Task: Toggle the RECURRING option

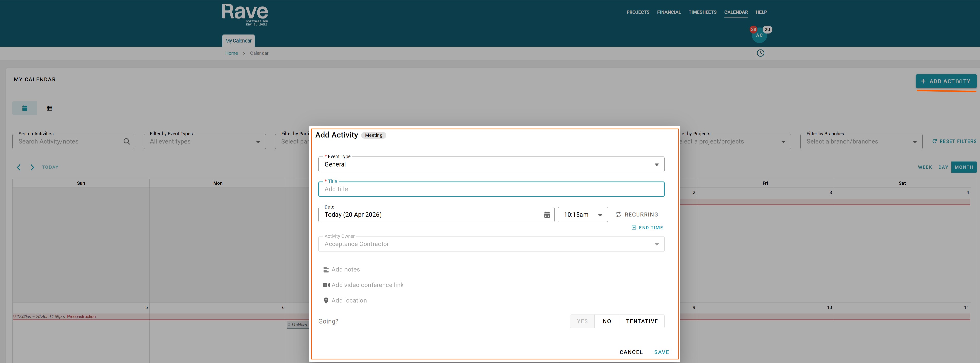Action: tap(637, 215)
